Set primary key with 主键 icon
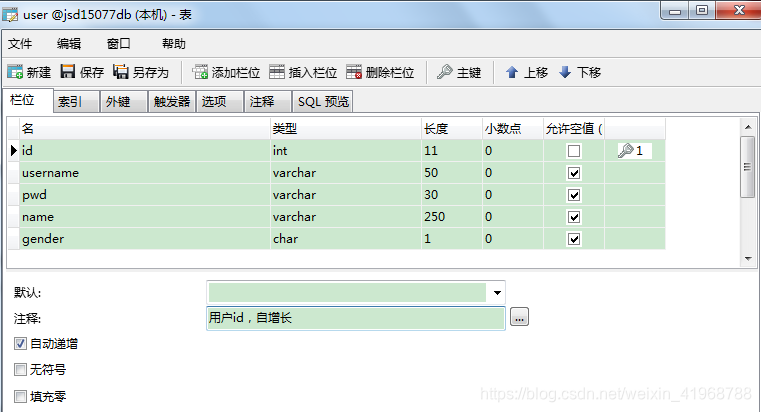761x412 pixels. point(445,72)
